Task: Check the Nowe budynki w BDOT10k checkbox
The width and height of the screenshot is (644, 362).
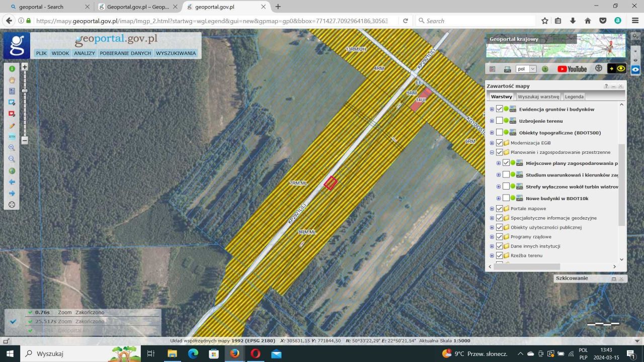Action: (x=506, y=198)
